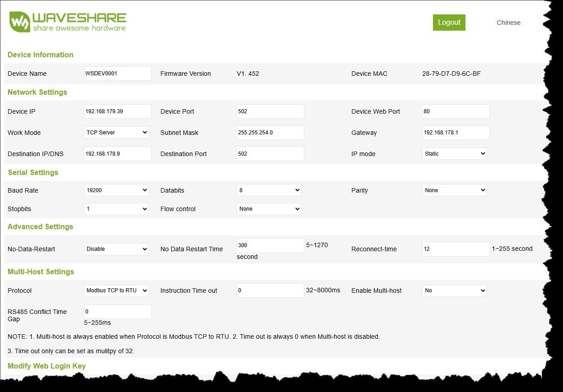Click the No Data Restart Time field
The width and height of the screenshot is (563, 392).
(x=270, y=245)
